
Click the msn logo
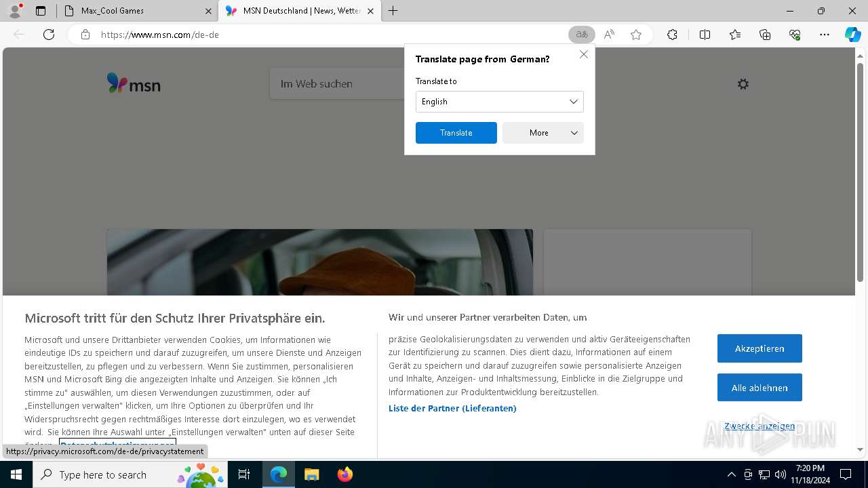coord(134,83)
